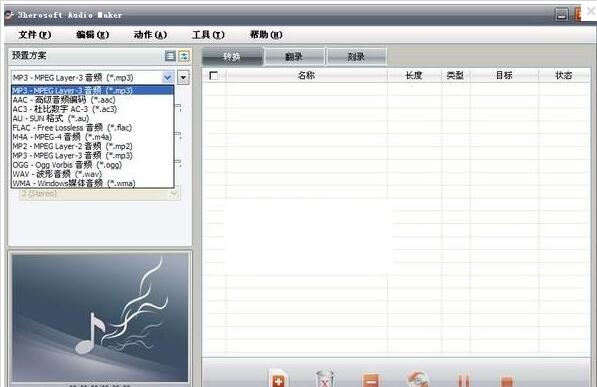The image size is (597, 387).
Task: Click the 长度 column header
Action: [414, 75]
